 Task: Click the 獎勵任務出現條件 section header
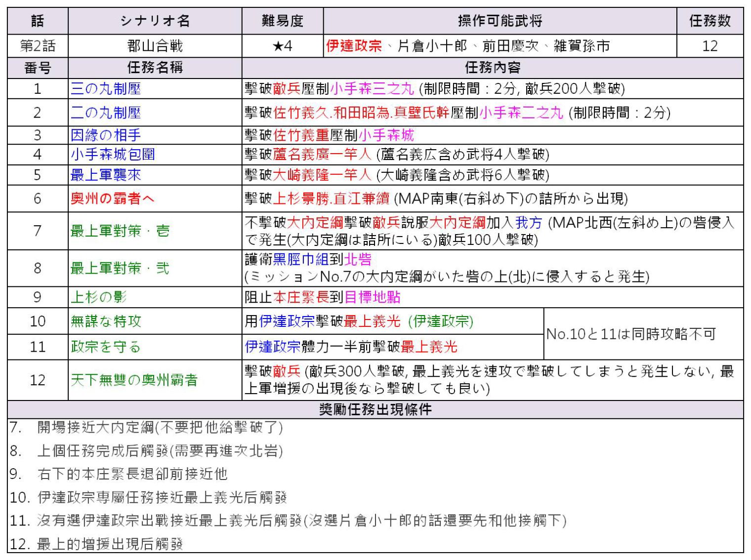[x=375, y=409]
